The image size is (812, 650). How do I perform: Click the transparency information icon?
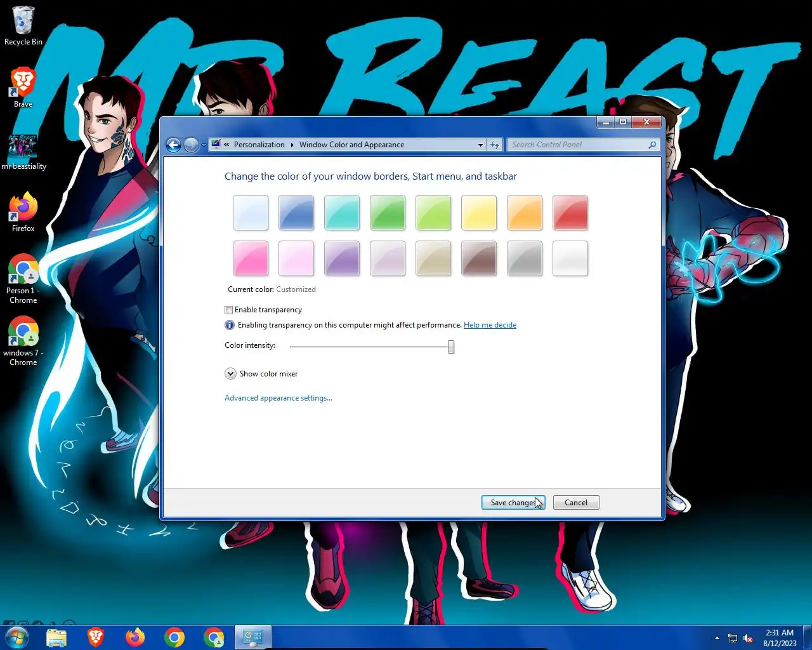pyautogui.click(x=230, y=325)
